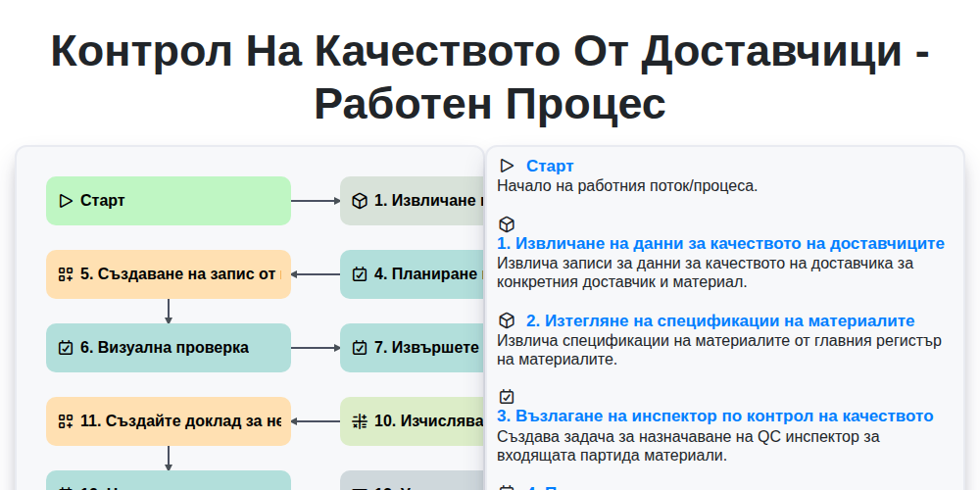Click the calculator grid icon on node 10
The width and height of the screenshot is (980, 490).
[360, 421]
